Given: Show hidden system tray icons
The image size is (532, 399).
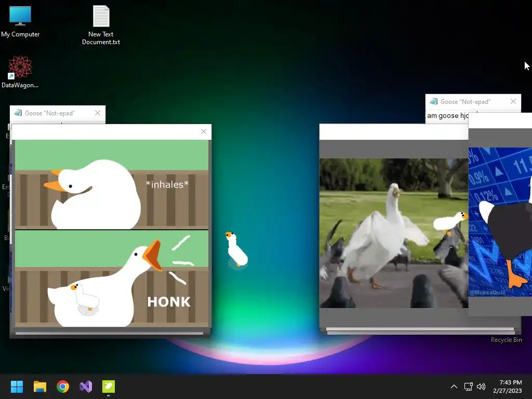Looking at the screenshot, I should (454, 387).
